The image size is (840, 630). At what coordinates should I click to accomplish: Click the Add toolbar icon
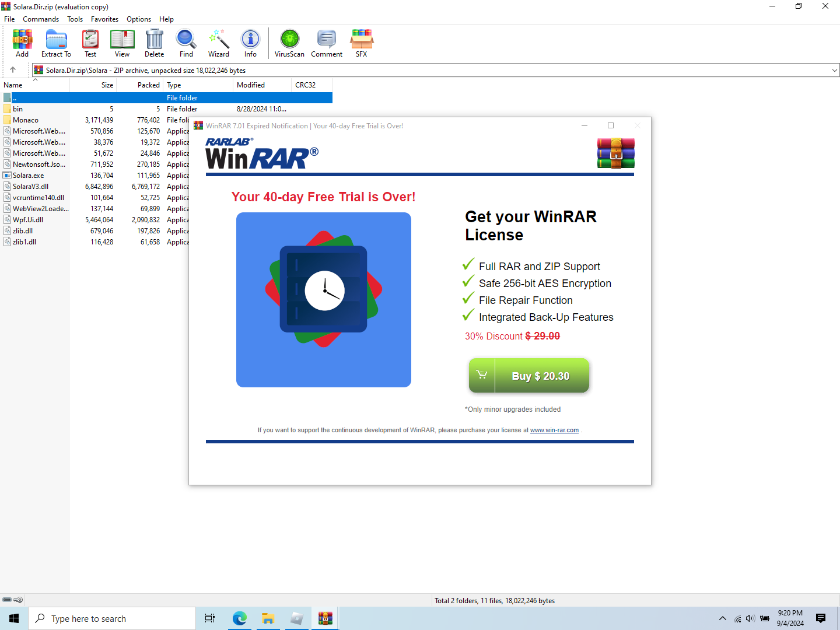pyautogui.click(x=22, y=43)
